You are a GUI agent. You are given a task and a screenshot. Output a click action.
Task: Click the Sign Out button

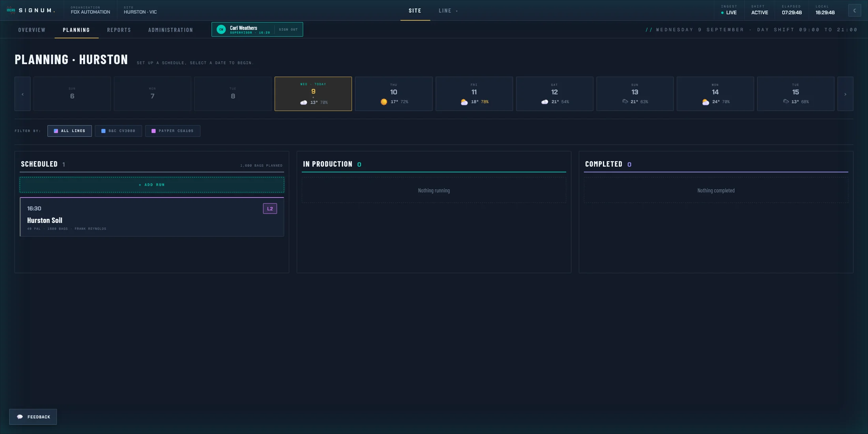tap(288, 30)
